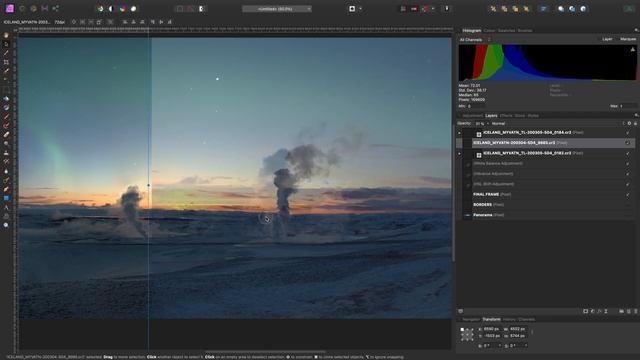The width and height of the screenshot is (640, 360).
Task: Select the Zoom tool
Action: pos(6,225)
